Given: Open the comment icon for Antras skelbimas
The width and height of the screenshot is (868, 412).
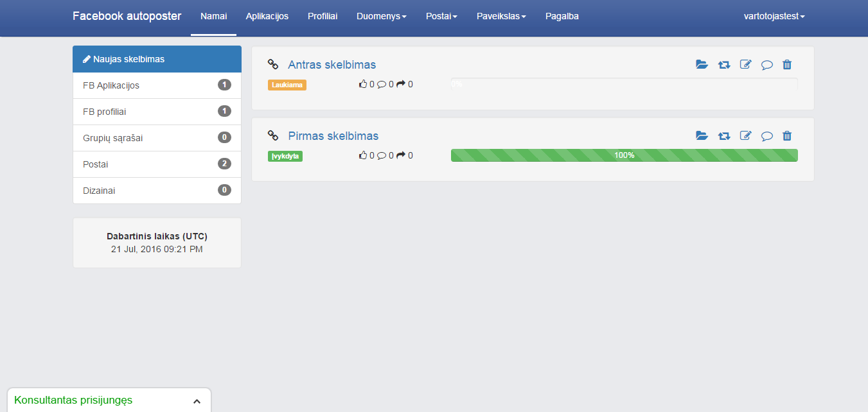Looking at the screenshot, I should (766, 65).
